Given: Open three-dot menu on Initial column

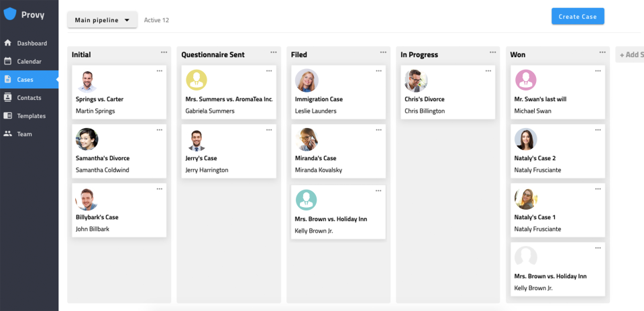Looking at the screenshot, I should (164, 52).
